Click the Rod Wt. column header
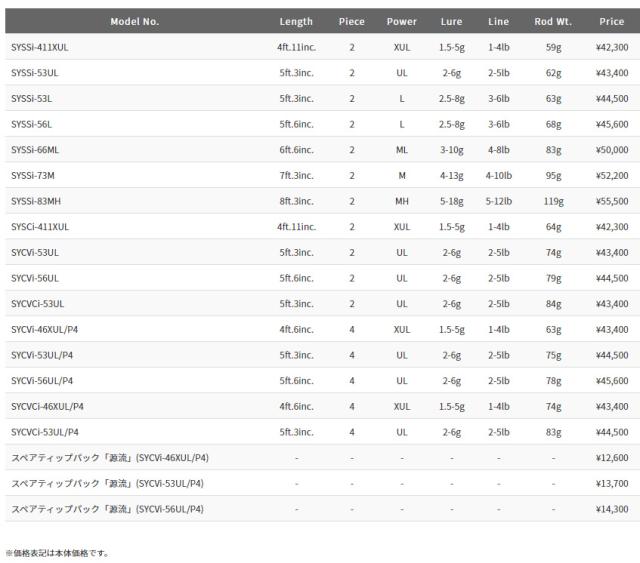This screenshot has width=640, height=563. 553,21
